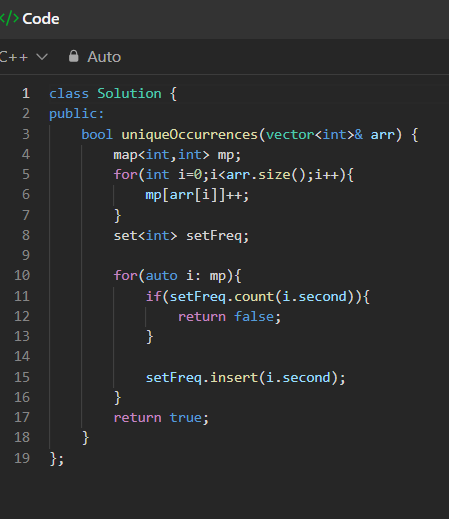Click bool keyword on line 3
This screenshot has width=449, height=519.
pyautogui.click(x=97, y=135)
